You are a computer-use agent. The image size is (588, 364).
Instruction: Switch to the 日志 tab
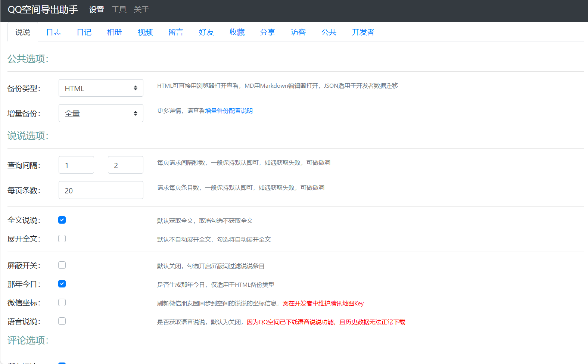(x=53, y=32)
